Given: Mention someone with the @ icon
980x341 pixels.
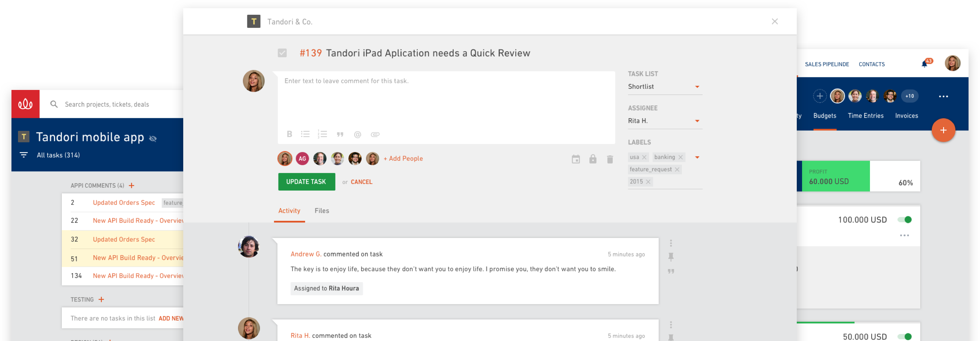Looking at the screenshot, I should (x=357, y=135).
